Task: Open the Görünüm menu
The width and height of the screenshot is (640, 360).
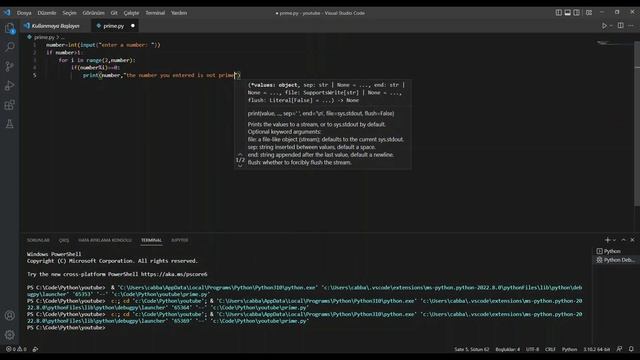Action: point(93,13)
